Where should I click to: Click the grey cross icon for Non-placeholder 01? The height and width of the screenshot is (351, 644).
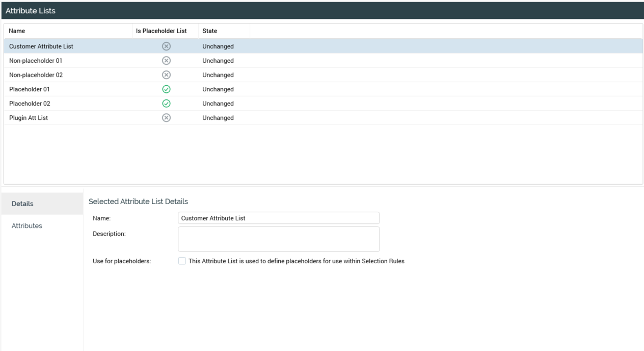pyautogui.click(x=166, y=61)
